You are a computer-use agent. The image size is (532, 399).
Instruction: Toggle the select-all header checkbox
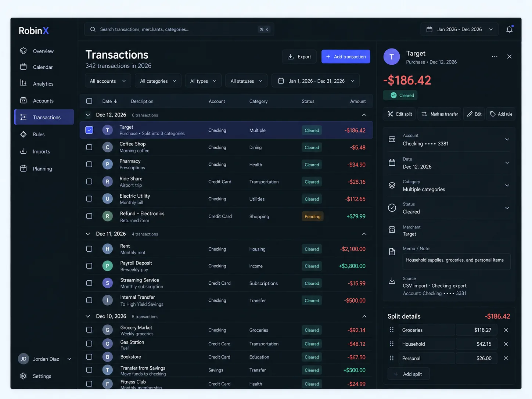[x=89, y=101]
